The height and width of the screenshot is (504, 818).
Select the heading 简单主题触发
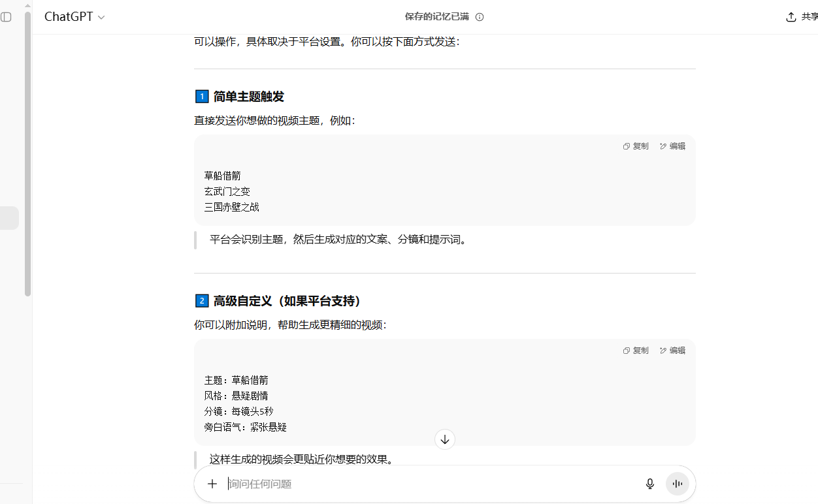tap(249, 97)
